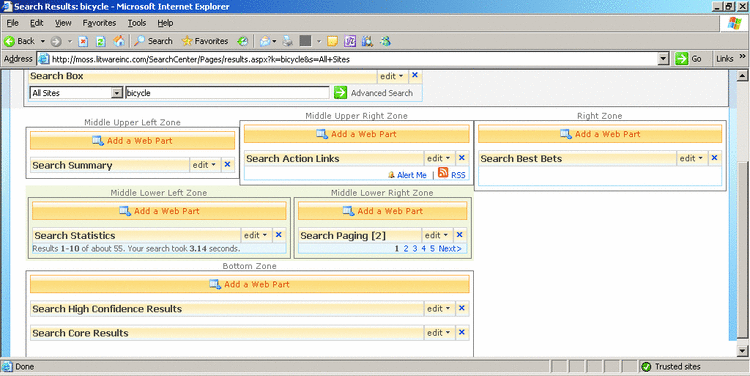750x376 pixels.
Task: Click the vertical scrollbar down arrow
Action: [742, 351]
